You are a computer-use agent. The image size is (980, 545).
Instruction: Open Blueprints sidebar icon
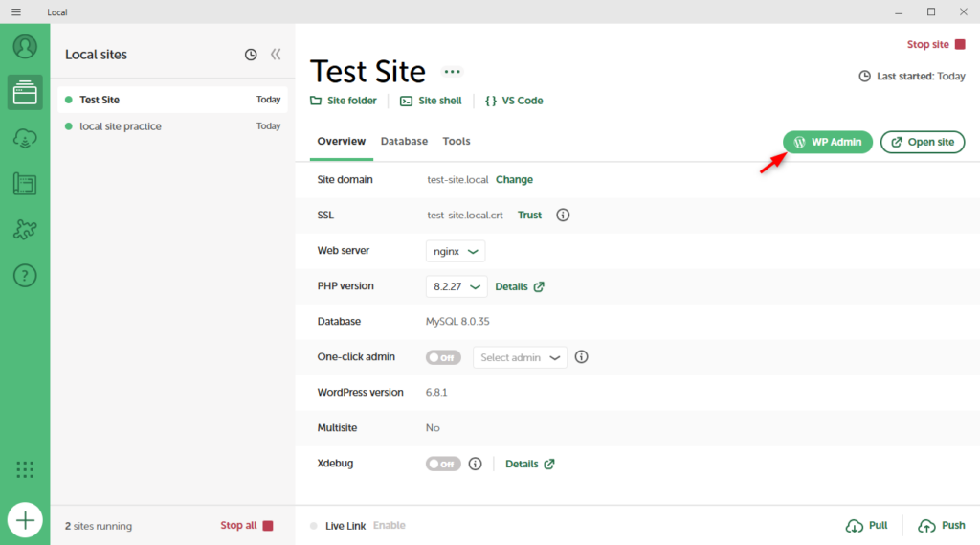25,184
